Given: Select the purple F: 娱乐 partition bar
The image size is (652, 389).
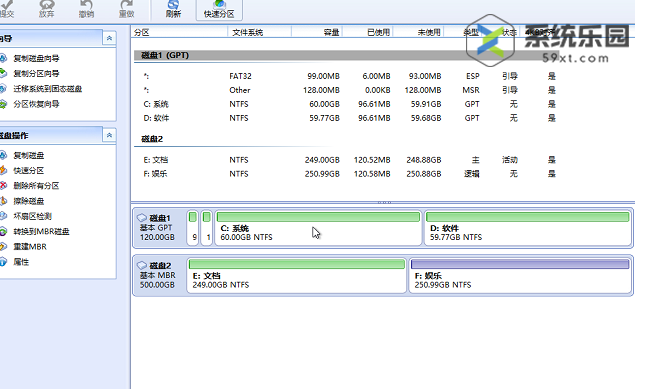Looking at the screenshot, I should pos(520,264).
